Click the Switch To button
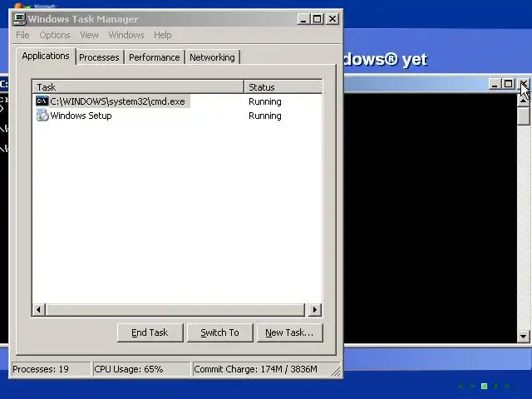Image resolution: width=532 pixels, height=399 pixels. pos(219,332)
